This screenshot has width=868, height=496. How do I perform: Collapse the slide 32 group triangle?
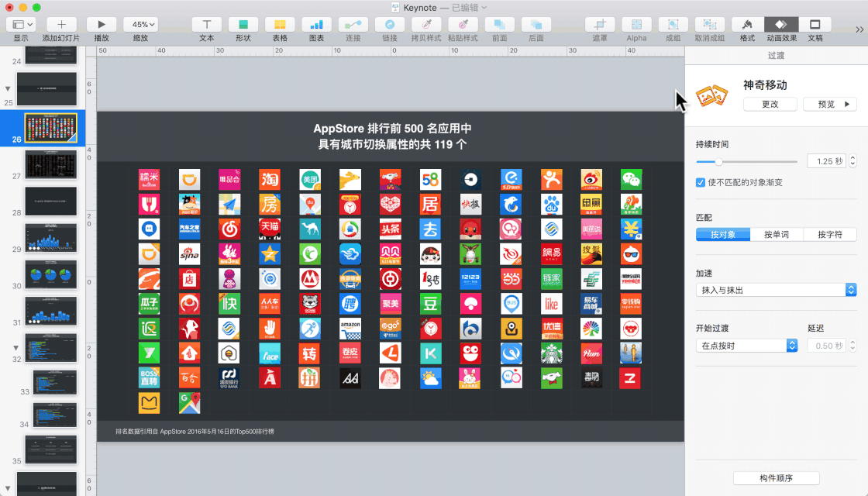16,348
